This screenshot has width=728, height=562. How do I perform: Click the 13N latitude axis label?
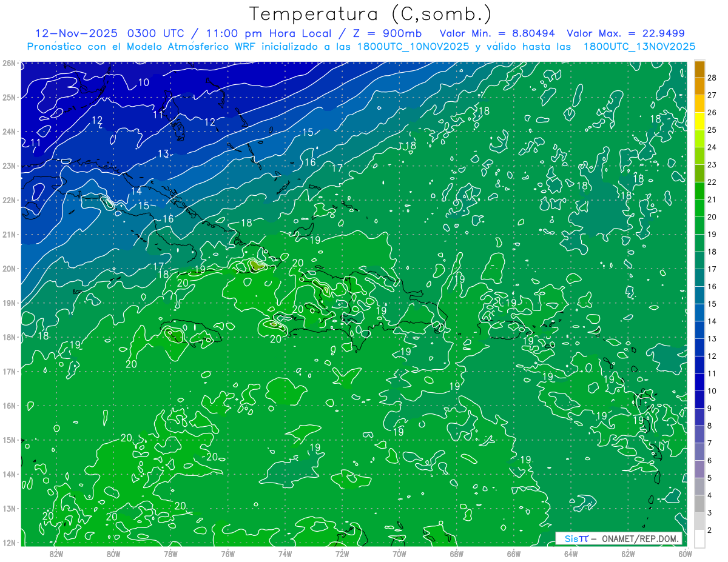pyautogui.click(x=9, y=508)
